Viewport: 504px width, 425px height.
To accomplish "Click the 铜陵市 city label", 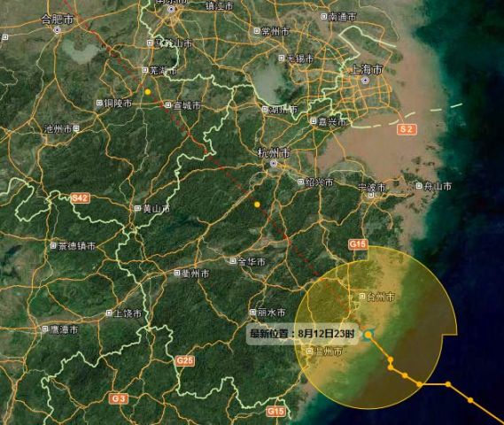I will (x=118, y=104).
